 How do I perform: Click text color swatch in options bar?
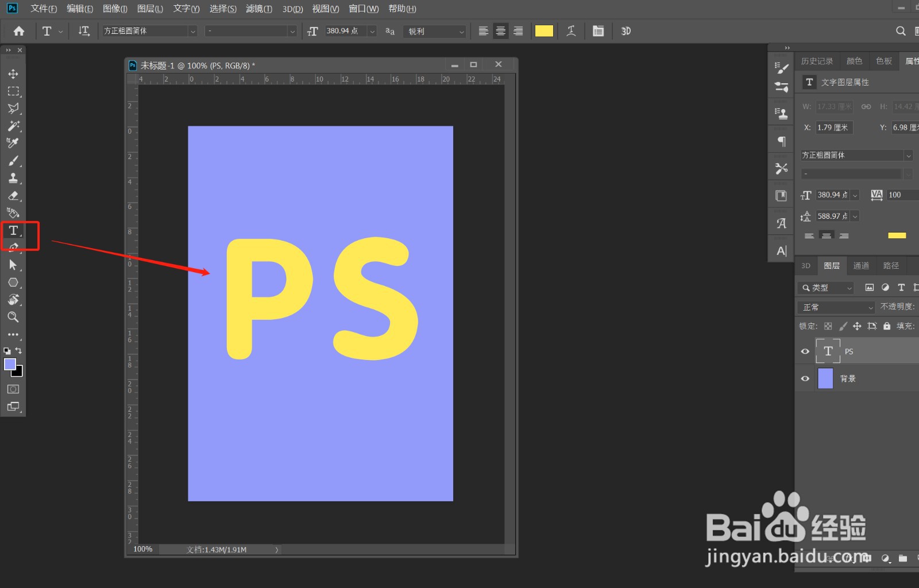pyautogui.click(x=544, y=31)
